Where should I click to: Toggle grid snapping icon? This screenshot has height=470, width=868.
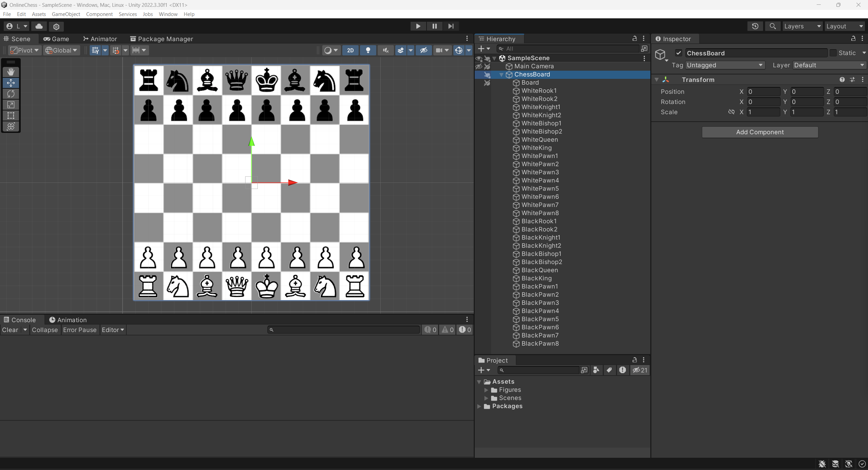point(116,50)
